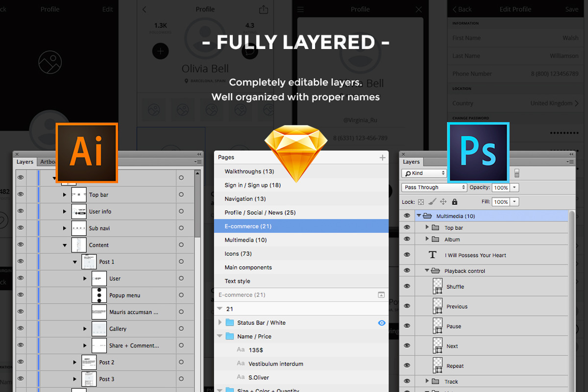588x392 pixels.
Task: Hide the Popup menu layer in Illustrator
Action: [21, 295]
